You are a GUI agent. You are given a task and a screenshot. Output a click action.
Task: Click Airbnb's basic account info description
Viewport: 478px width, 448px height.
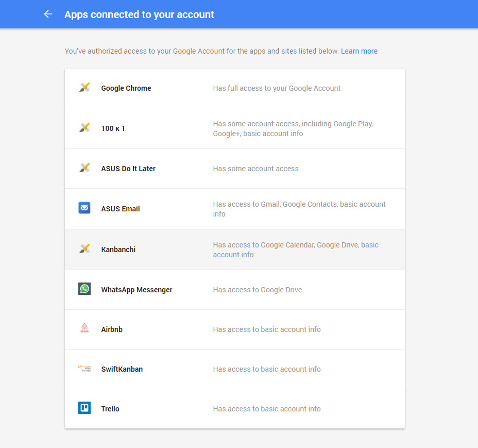pos(267,329)
